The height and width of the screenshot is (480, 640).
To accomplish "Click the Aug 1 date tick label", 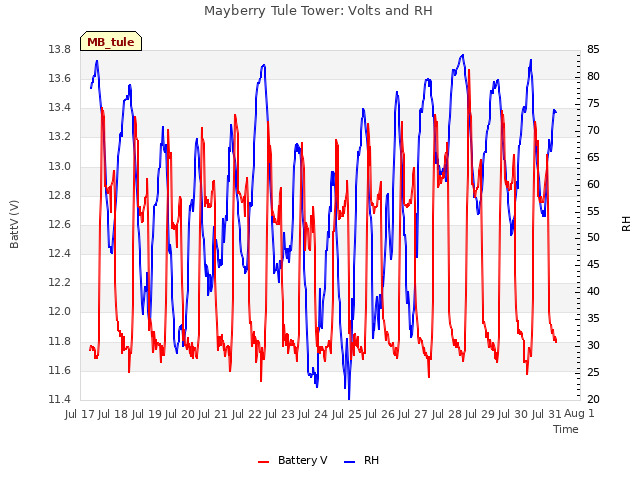I will [x=579, y=413].
